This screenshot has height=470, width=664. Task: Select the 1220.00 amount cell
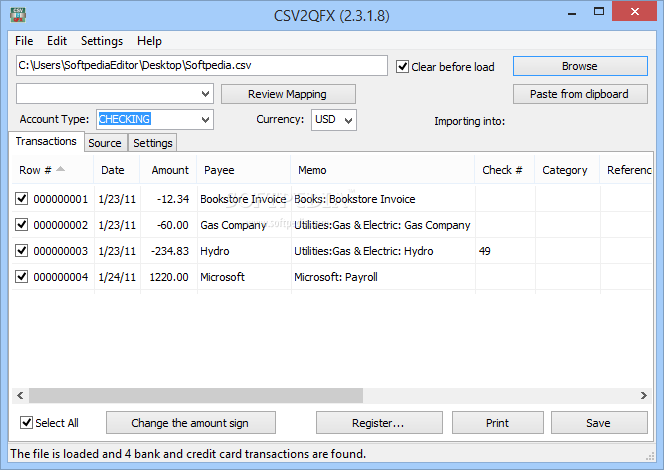point(169,277)
